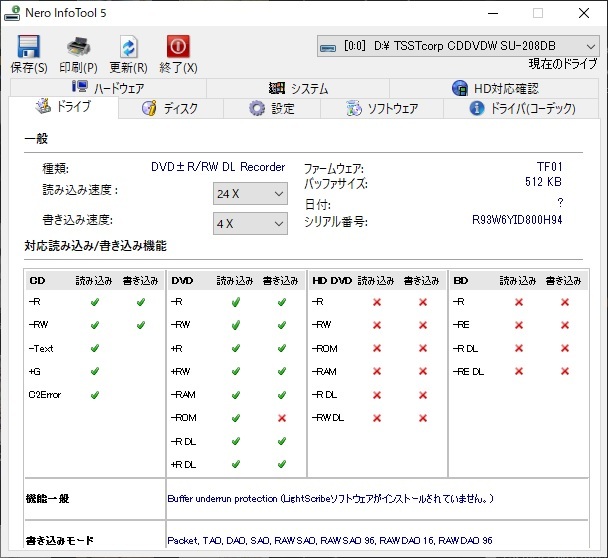Switch to the システム tab
The height and width of the screenshot is (558, 608).
[x=298, y=88]
